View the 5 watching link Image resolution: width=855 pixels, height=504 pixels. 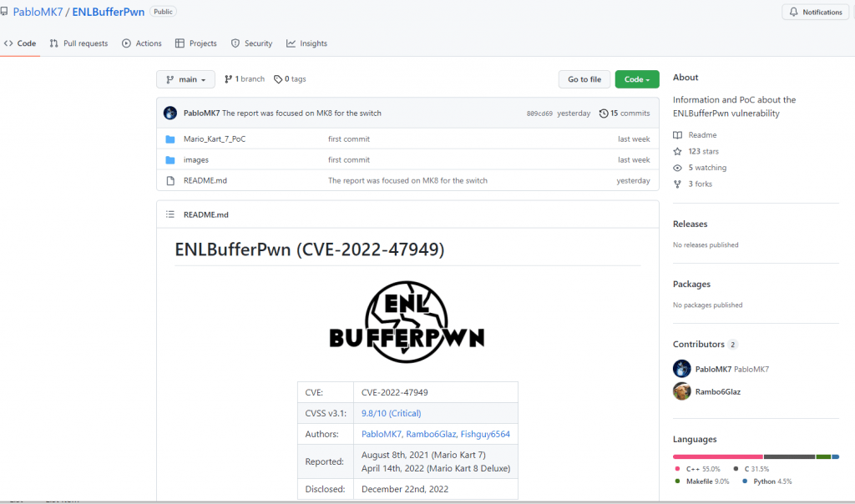coord(707,168)
